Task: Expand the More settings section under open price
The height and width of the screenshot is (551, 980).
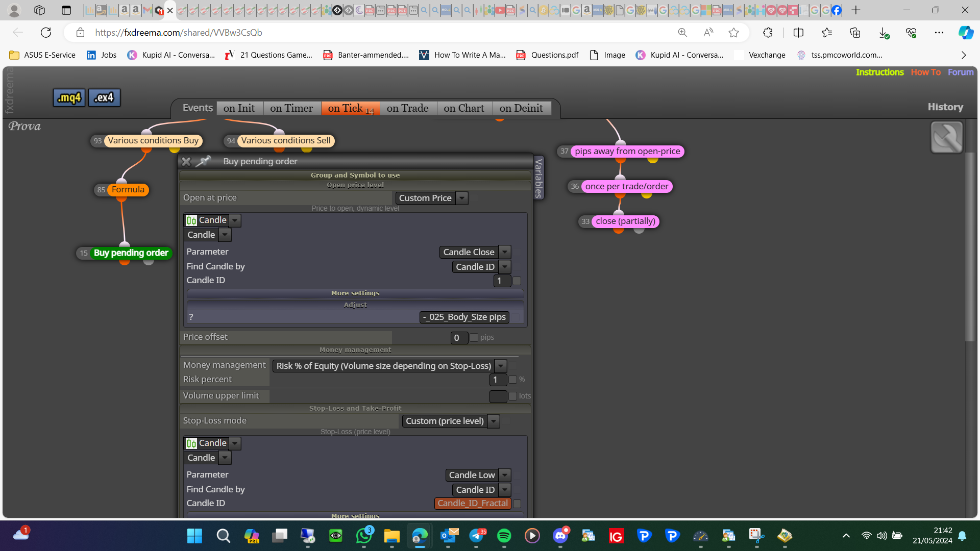Action: click(x=355, y=293)
